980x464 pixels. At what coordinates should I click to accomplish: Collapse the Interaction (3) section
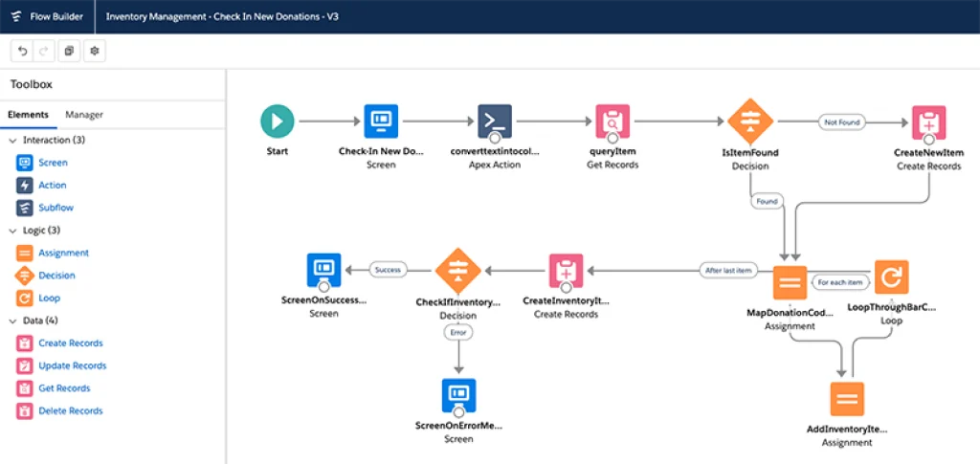coord(12,141)
